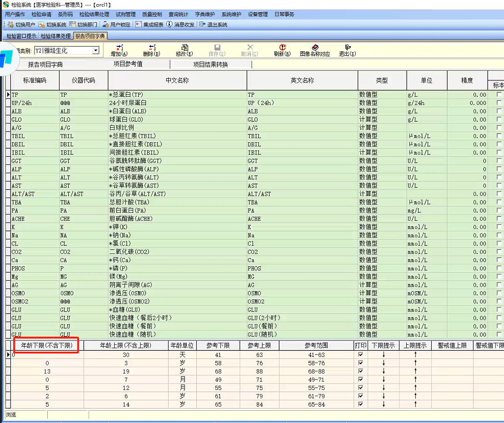Click the 用户锁定 user lock icon
This screenshot has height=423, width=504.
106,25
